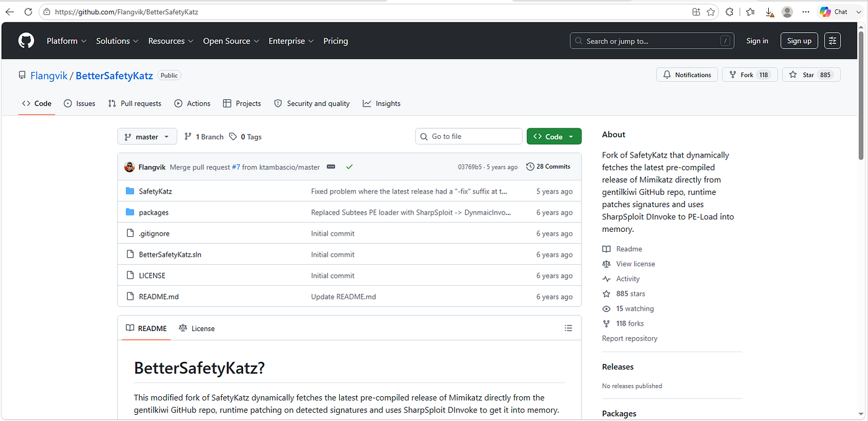Switch to the Projects tab
Image resolution: width=868 pixels, height=421 pixels.
pos(242,104)
